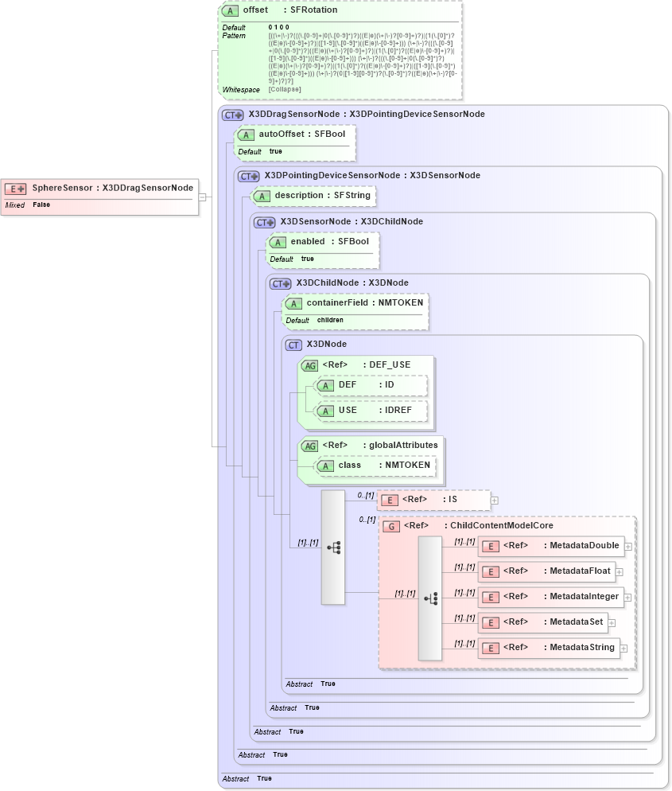Select the ': DEF_USE' reference text

click(386, 364)
